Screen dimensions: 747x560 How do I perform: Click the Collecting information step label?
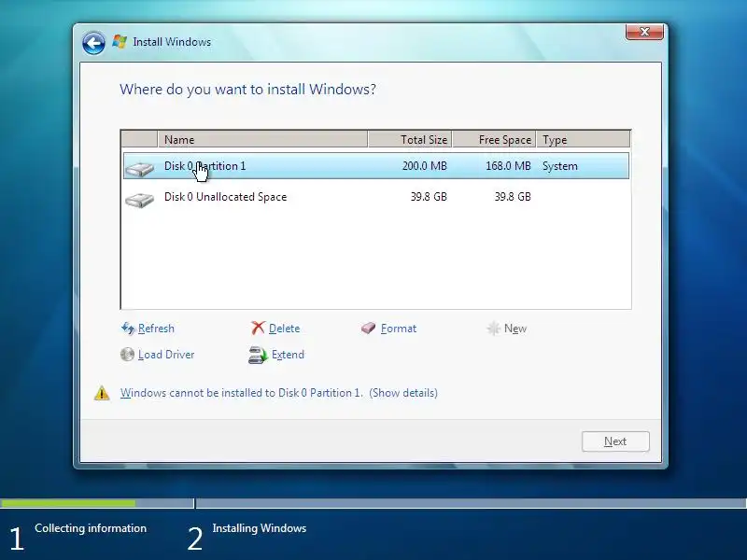[x=91, y=528]
